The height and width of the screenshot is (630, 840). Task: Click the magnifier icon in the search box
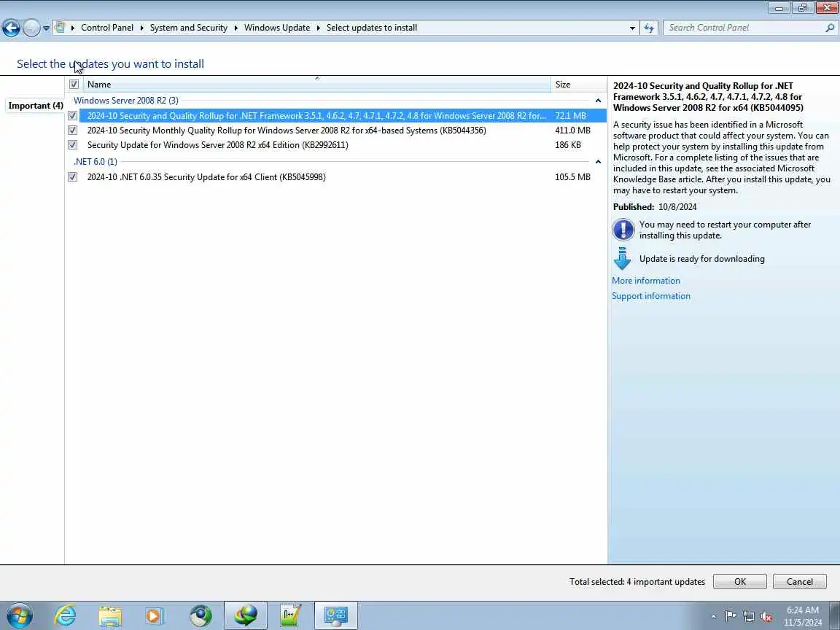830,28
